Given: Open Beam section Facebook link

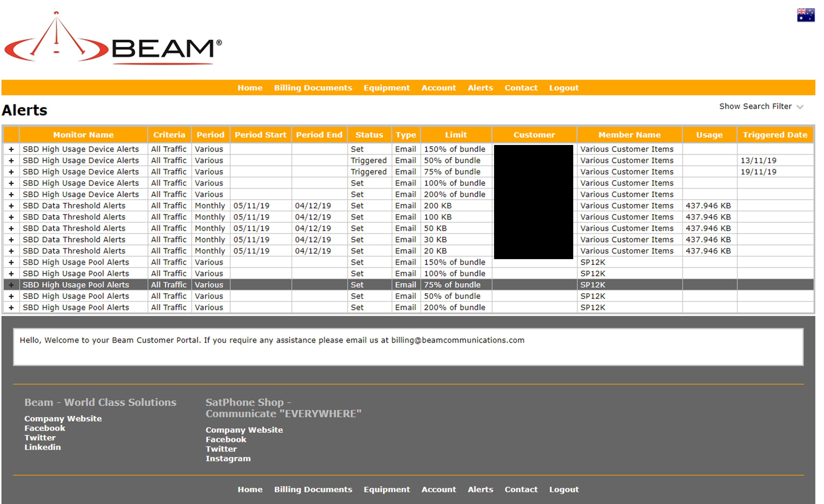Looking at the screenshot, I should (x=44, y=428).
